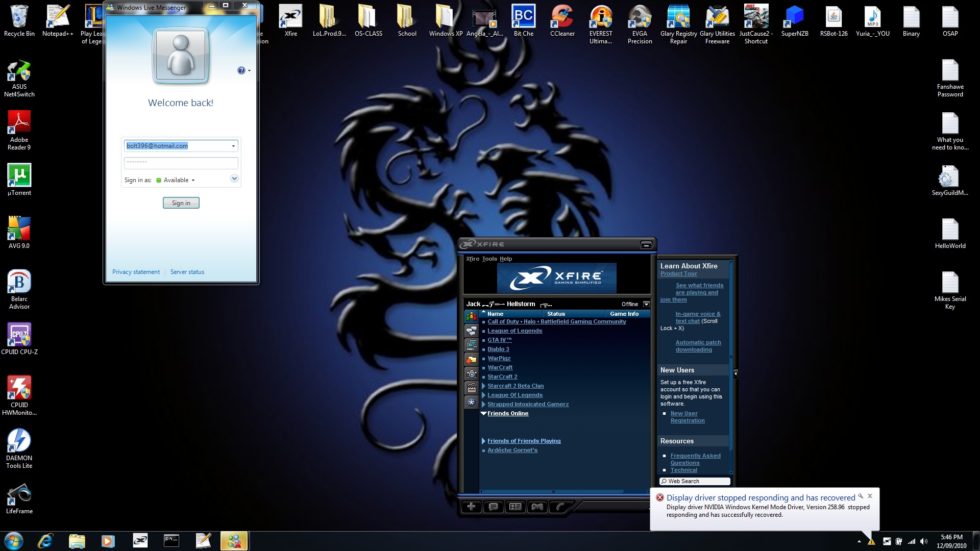Open Xfire desktop shortcut icon
980x551 pixels.
[x=290, y=22]
